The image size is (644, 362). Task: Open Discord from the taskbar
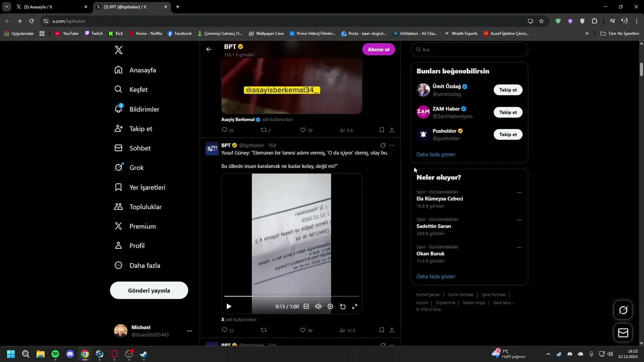point(70,354)
